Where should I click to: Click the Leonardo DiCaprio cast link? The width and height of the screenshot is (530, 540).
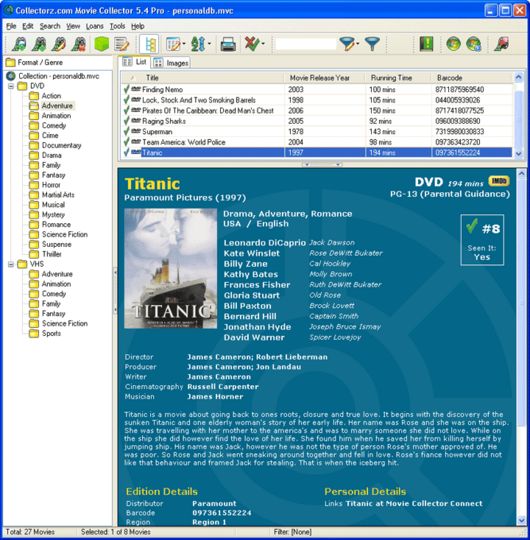click(x=264, y=243)
